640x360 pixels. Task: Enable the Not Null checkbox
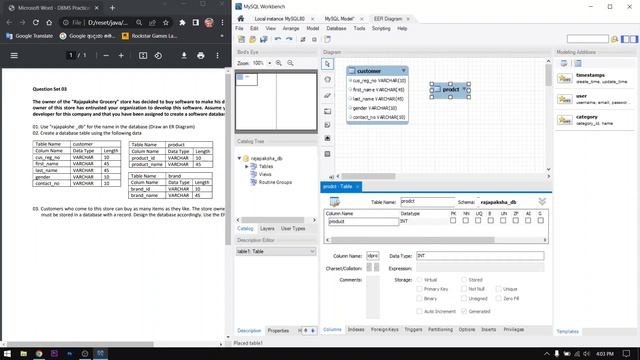coord(464,289)
